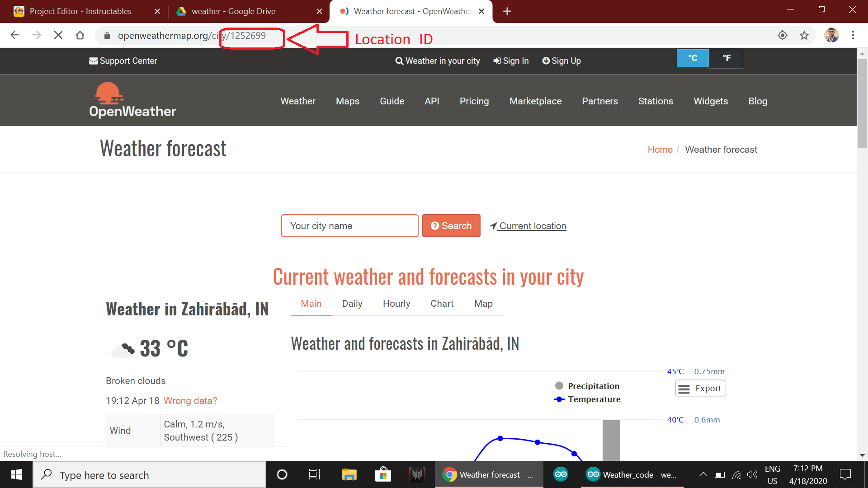Click the volume speaker tray icon
The height and width of the screenshot is (488, 868).
click(x=752, y=474)
